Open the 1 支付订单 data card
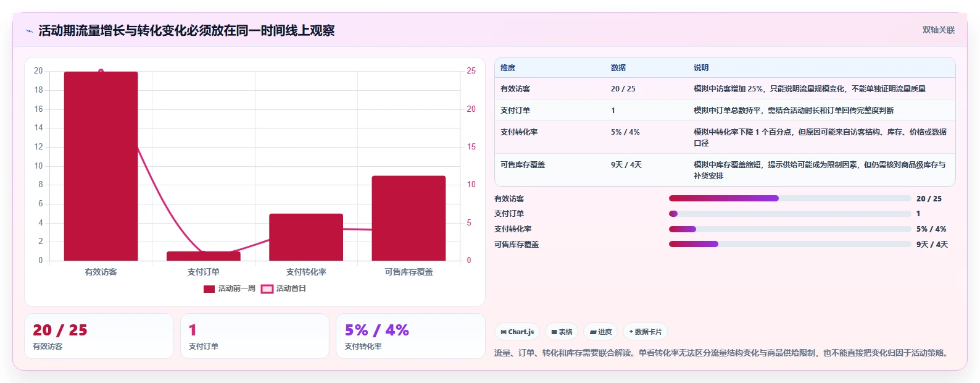Viewport: 980px width, 383px height. point(255,336)
